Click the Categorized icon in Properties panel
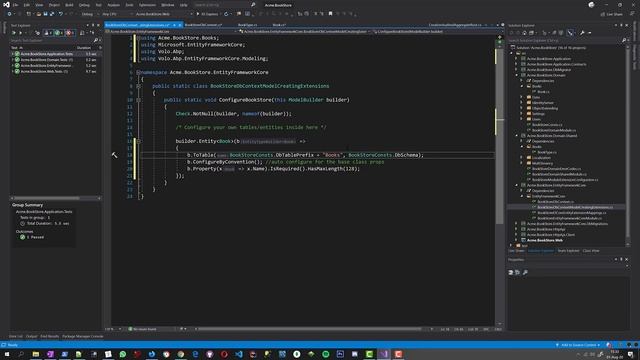Image resolution: width=640 pixels, height=360 pixels. pos(511,272)
